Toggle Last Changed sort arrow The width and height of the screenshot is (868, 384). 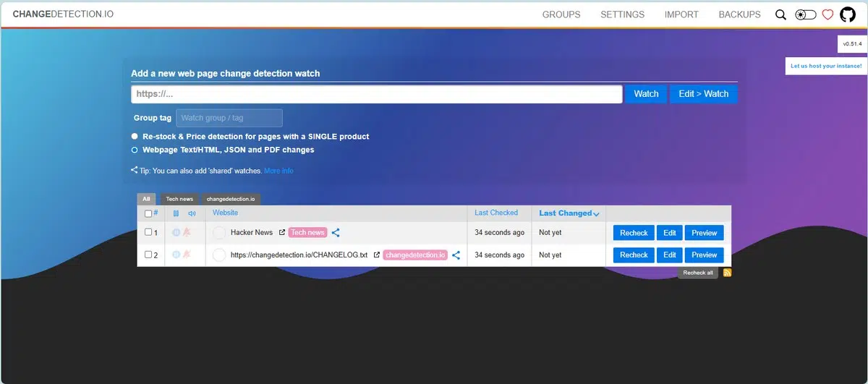coord(596,214)
